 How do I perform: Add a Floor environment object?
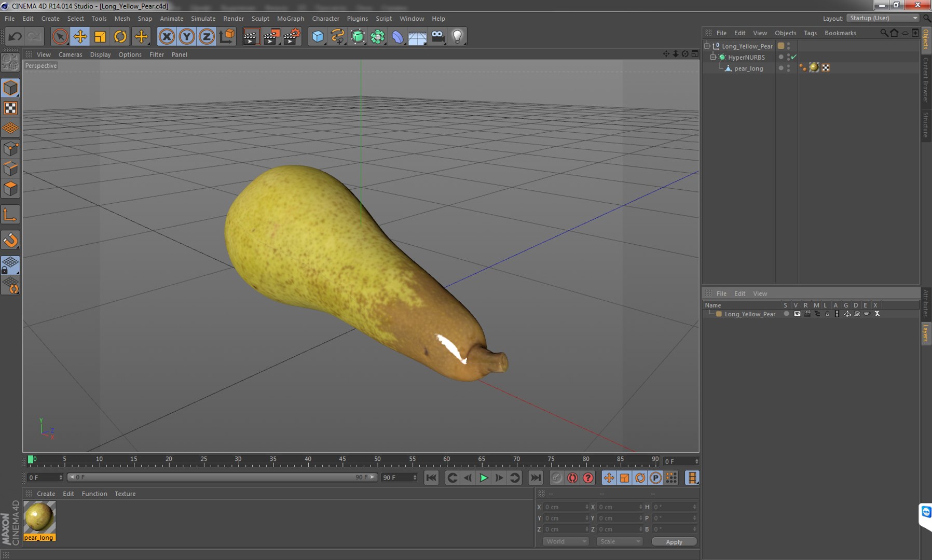(417, 36)
